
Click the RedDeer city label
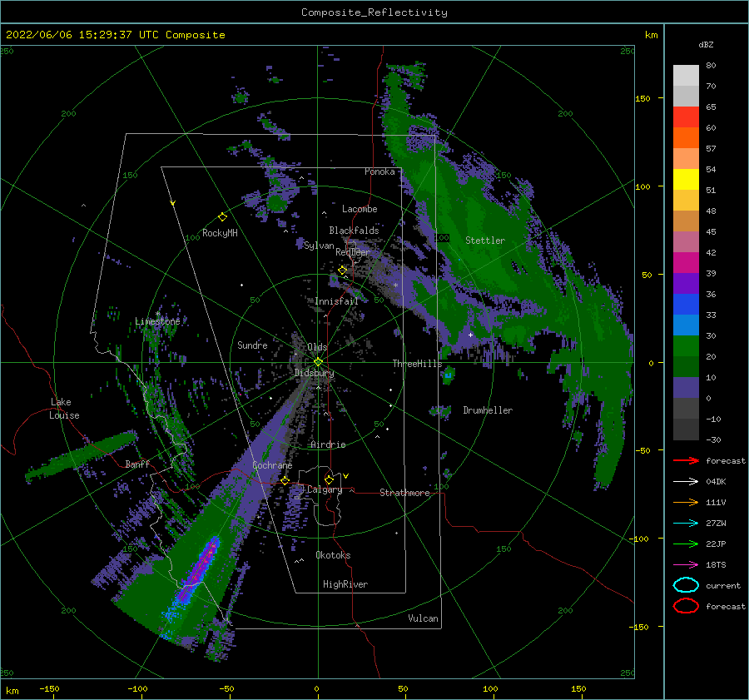coord(353,252)
